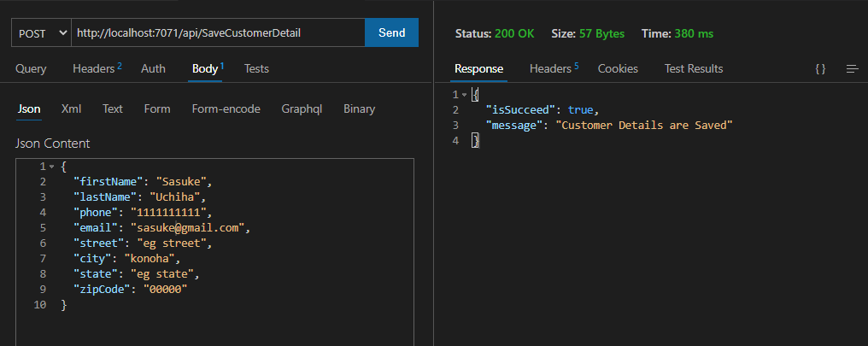Click the curly braces format icon
The width and height of the screenshot is (868, 346).
(x=820, y=69)
